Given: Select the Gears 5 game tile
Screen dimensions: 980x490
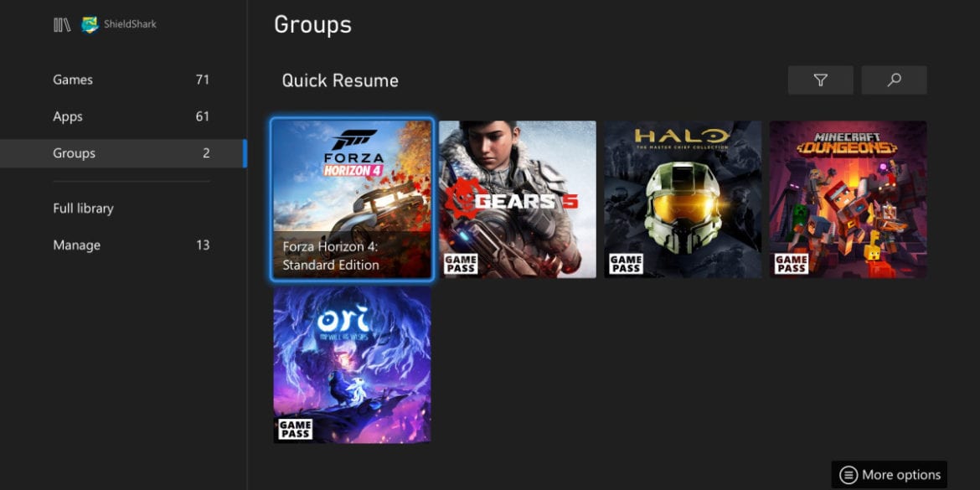Looking at the screenshot, I should click(x=518, y=199).
